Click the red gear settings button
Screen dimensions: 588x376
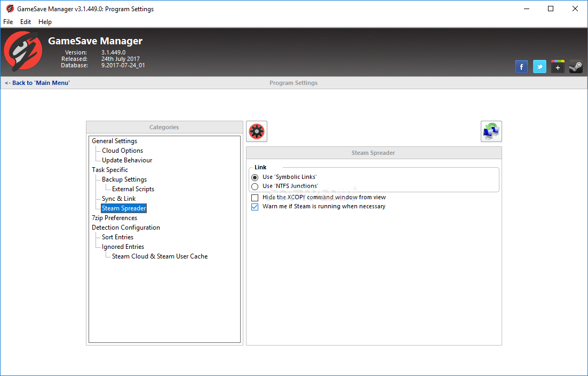click(257, 131)
